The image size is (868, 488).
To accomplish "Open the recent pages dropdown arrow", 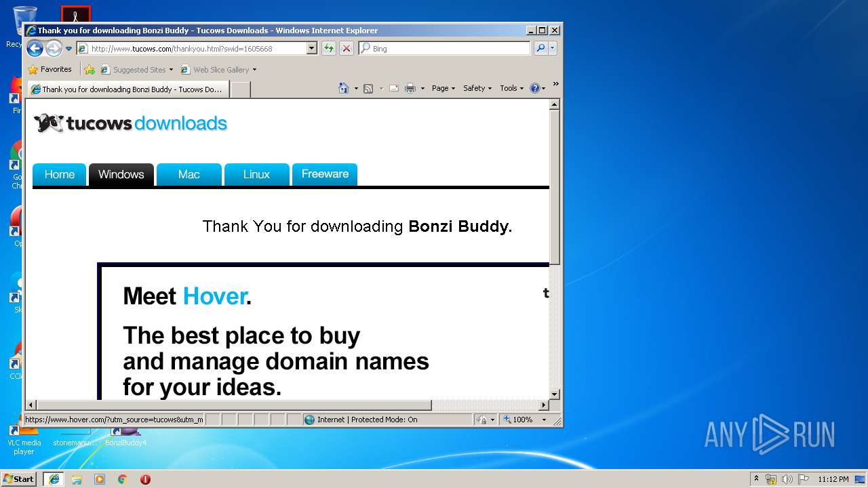I will tap(68, 49).
